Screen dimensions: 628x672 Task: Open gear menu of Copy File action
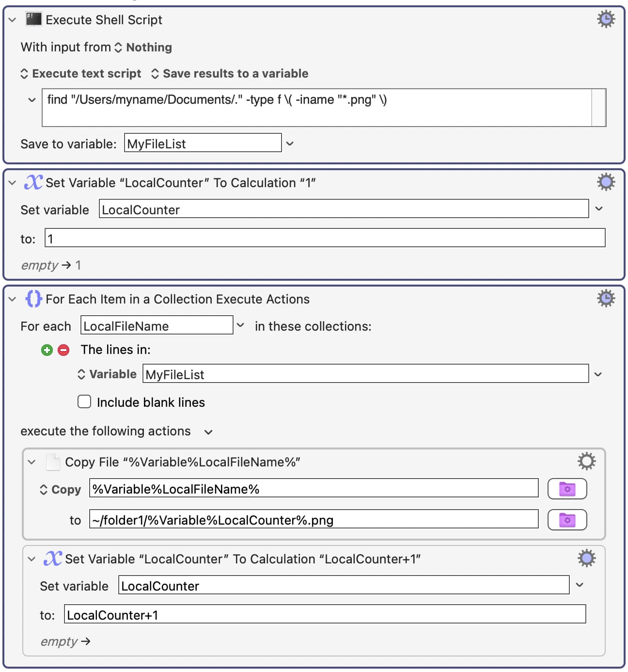click(x=586, y=462)
